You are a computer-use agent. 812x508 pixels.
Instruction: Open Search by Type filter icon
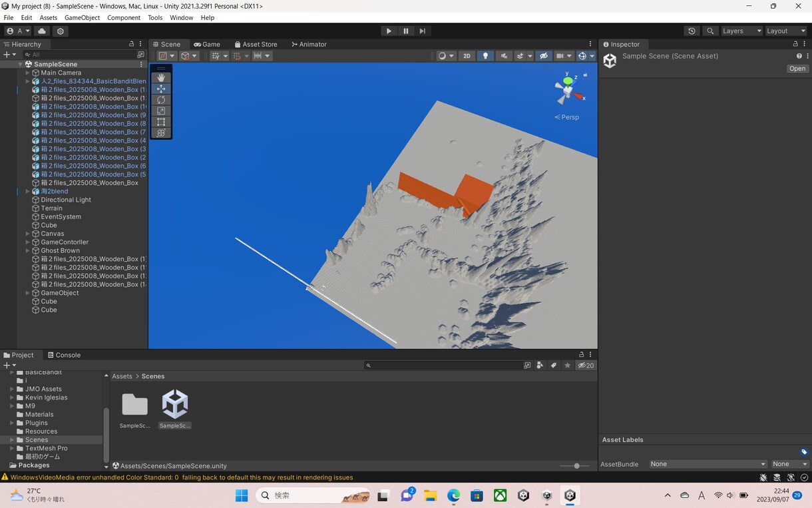pyautogui.click(x=540, y=365)
